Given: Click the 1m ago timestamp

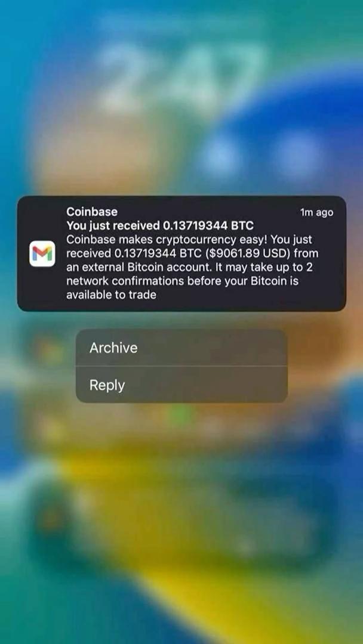Looking at the screenshot, I should click(x=316, y=212).
